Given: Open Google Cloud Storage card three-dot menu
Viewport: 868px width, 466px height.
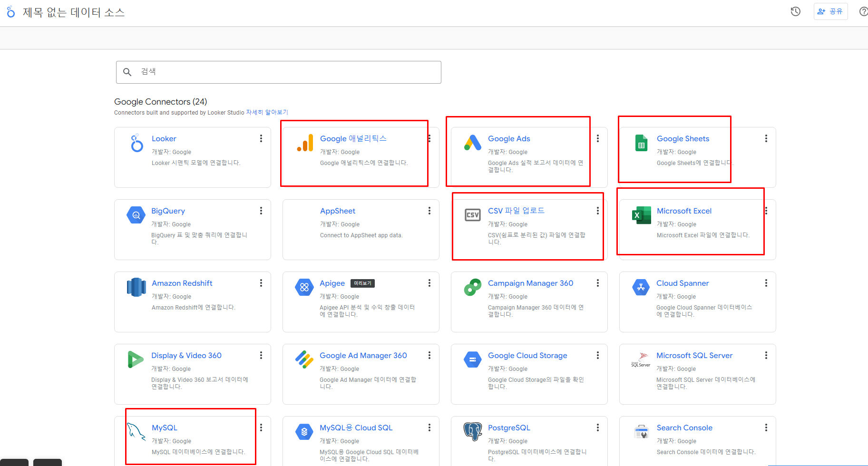Looking at the screenshot, I should tap(598, 355).
